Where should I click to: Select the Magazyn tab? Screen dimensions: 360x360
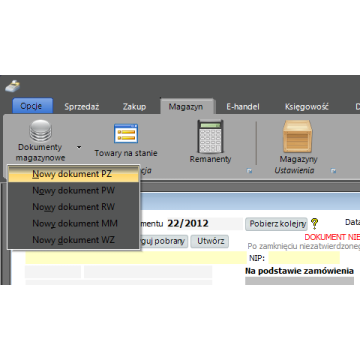pos(186,107)
